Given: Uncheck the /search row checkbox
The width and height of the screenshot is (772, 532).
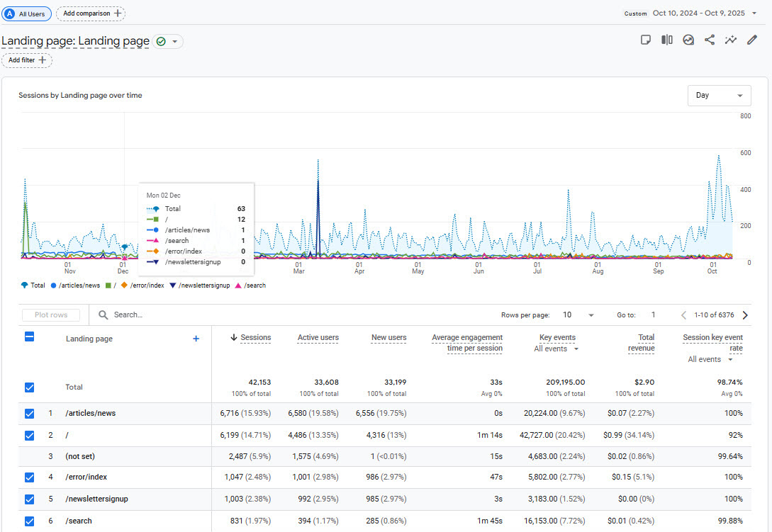Looking at the screenshot, I should (x=29, y=521).
